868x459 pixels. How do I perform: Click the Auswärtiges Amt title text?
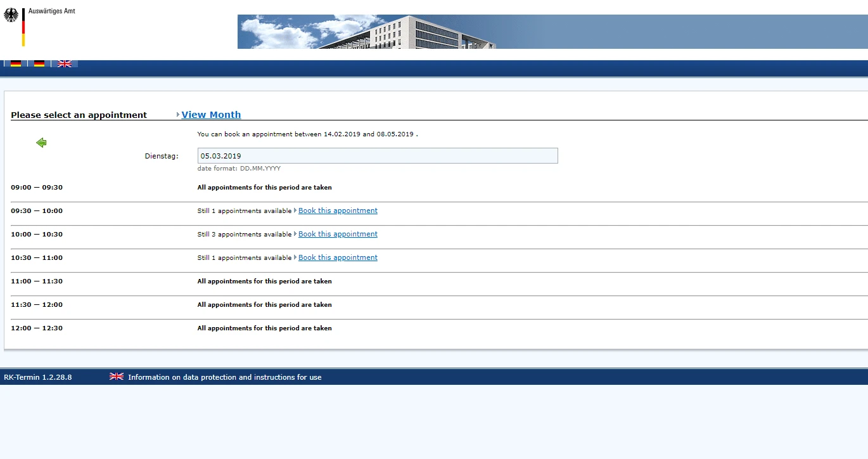point(52,11)
